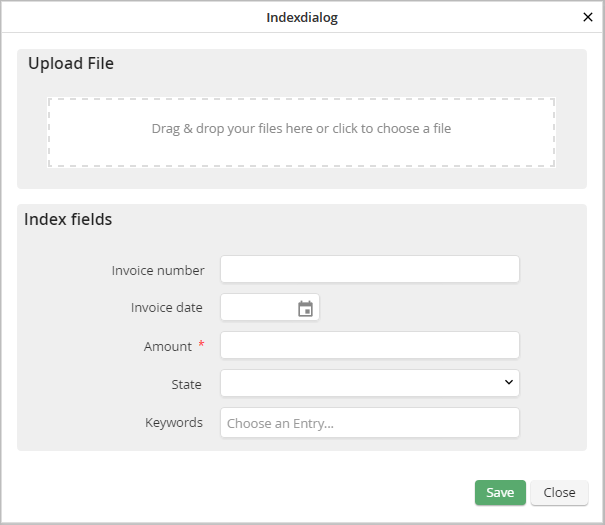Click the "Upload File" section heading
605x525 pixels.
(x=71, y=64)
